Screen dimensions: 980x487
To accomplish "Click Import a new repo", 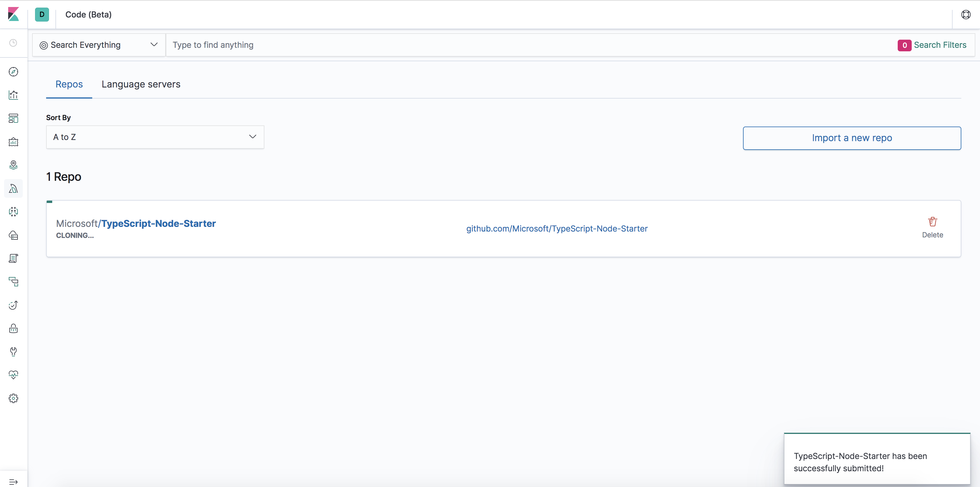I will point(852,138).
